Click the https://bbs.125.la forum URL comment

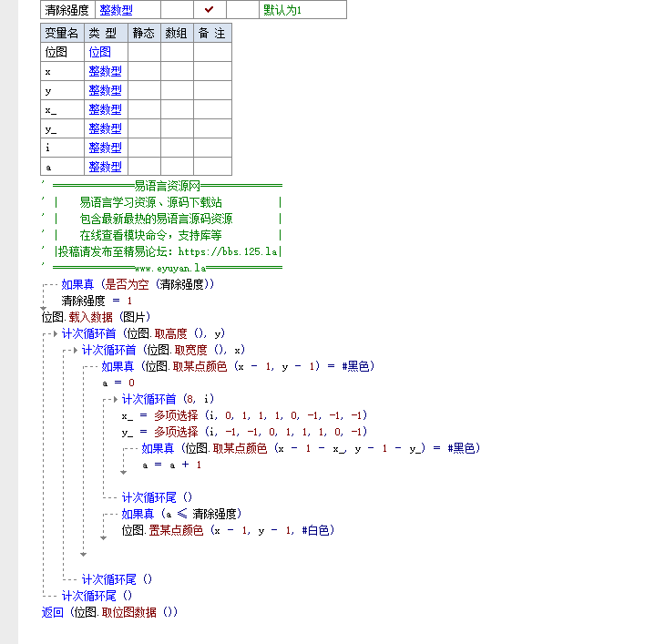tap(228, 251)
